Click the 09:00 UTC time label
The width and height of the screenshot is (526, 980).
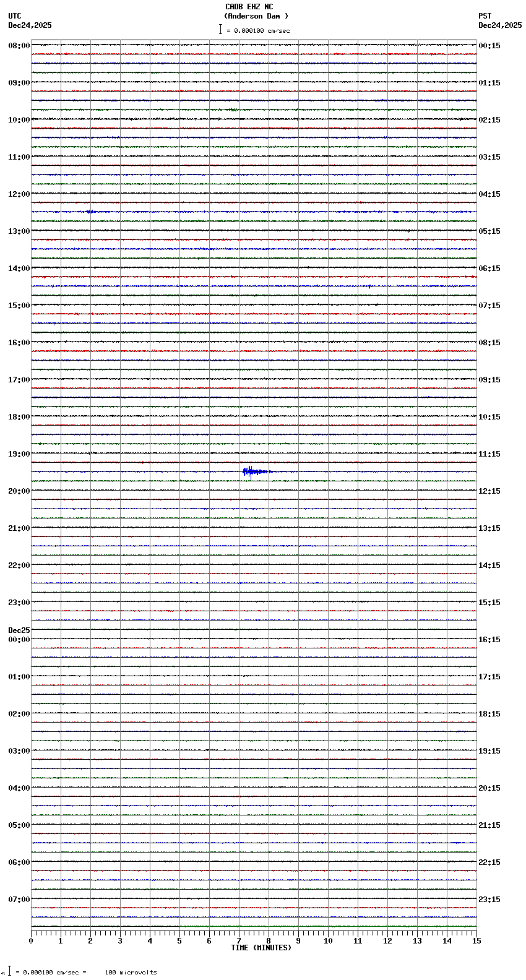19,83
